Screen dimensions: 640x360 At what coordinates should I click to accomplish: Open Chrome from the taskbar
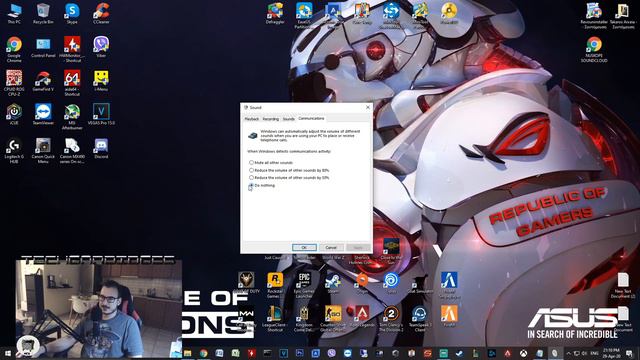(203, 353)
